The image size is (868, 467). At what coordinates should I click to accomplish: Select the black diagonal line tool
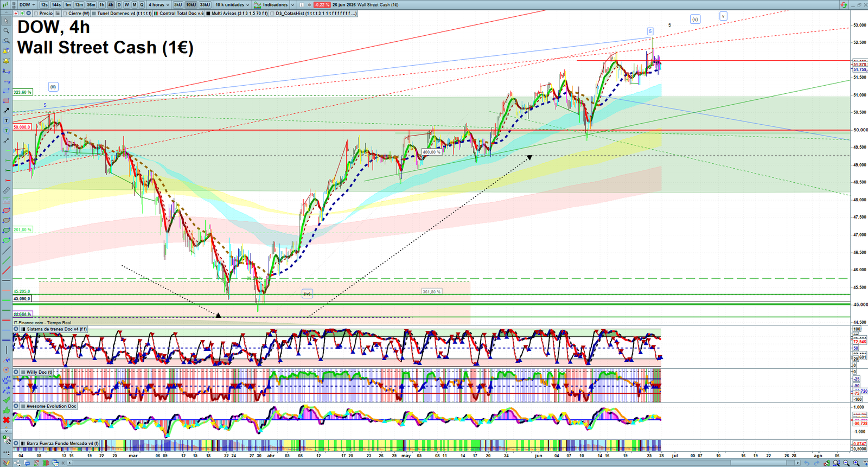[6, 251]
